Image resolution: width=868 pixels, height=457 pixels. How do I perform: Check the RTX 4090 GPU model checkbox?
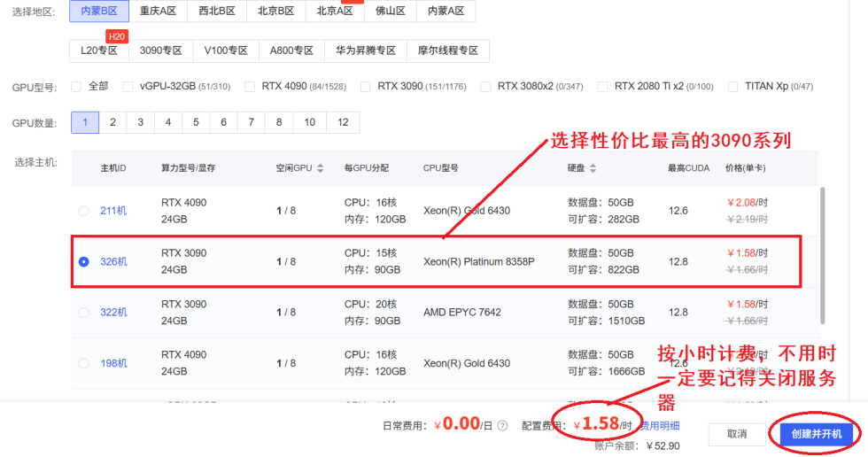point(249,87)
